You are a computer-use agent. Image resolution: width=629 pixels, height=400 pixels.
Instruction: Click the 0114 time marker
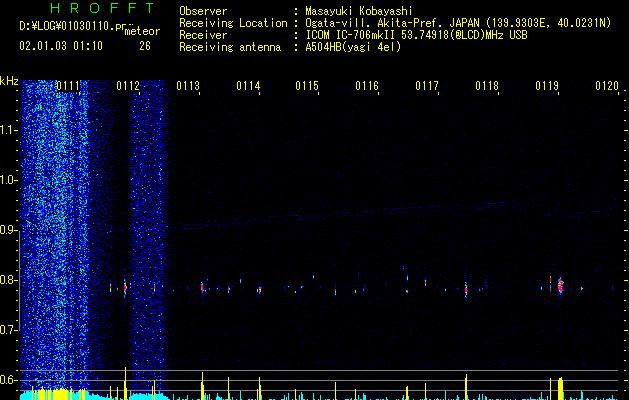point(248,86)
